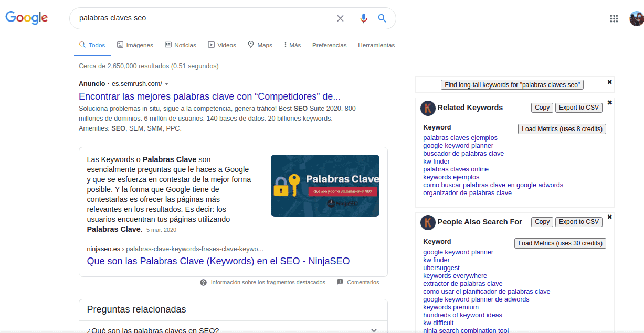Screen dimensions: 644x333
Task: Click the Comentarios link
Action: point(363,282)
